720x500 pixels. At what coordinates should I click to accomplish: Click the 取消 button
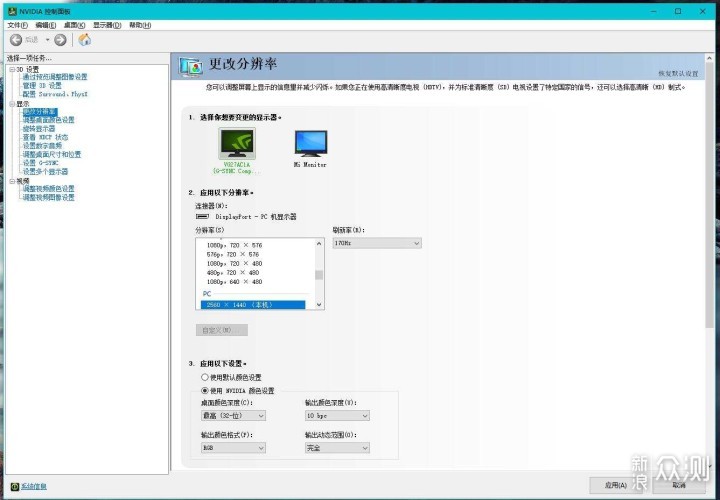[679, 485]
